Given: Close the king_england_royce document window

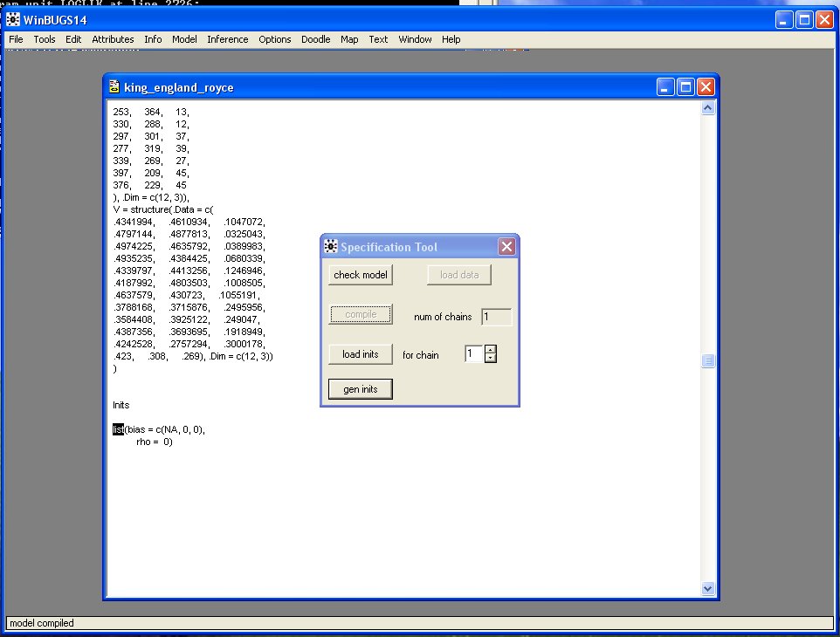Looking at the screenshot, I should pos(706,87).
